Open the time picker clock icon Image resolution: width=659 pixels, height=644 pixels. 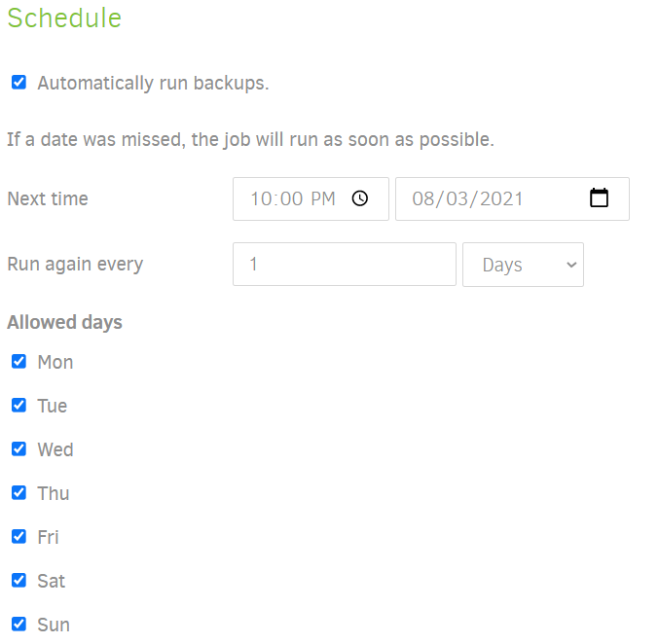(x=360, y=198)
